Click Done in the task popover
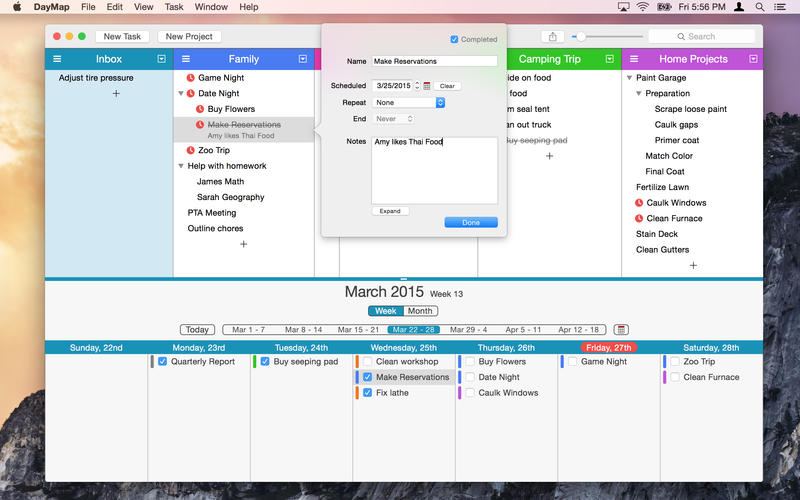The image size is (800, 500). click(x=471, y=222)
